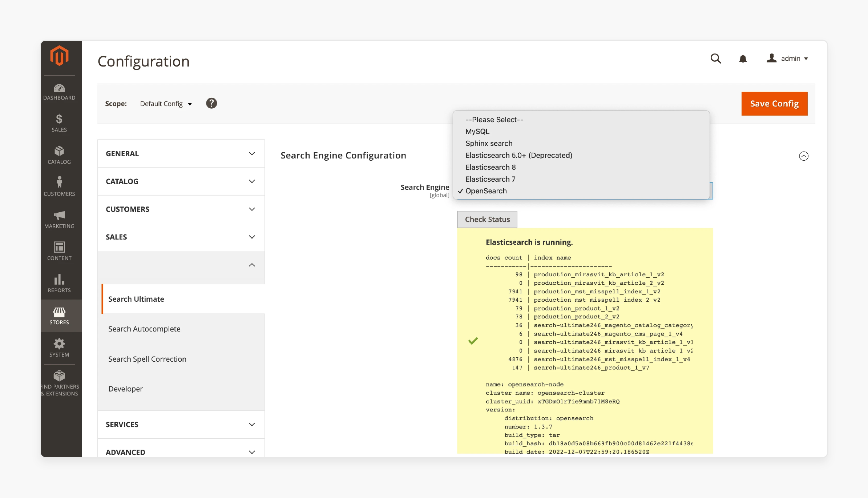
Task: Open the Reports sidebar menu
Action: point(59,284)
